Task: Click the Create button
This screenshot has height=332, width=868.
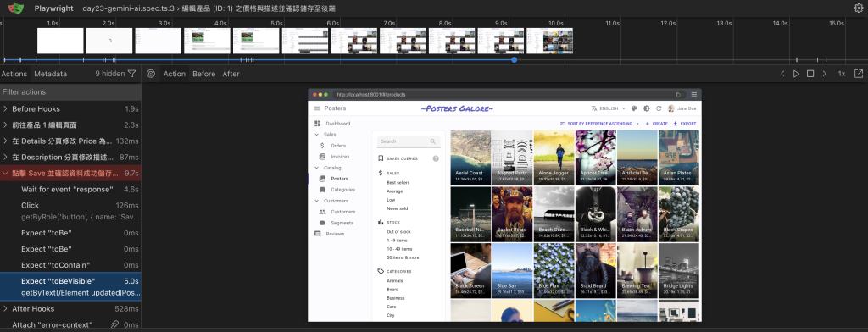Action: pos(657,124)
